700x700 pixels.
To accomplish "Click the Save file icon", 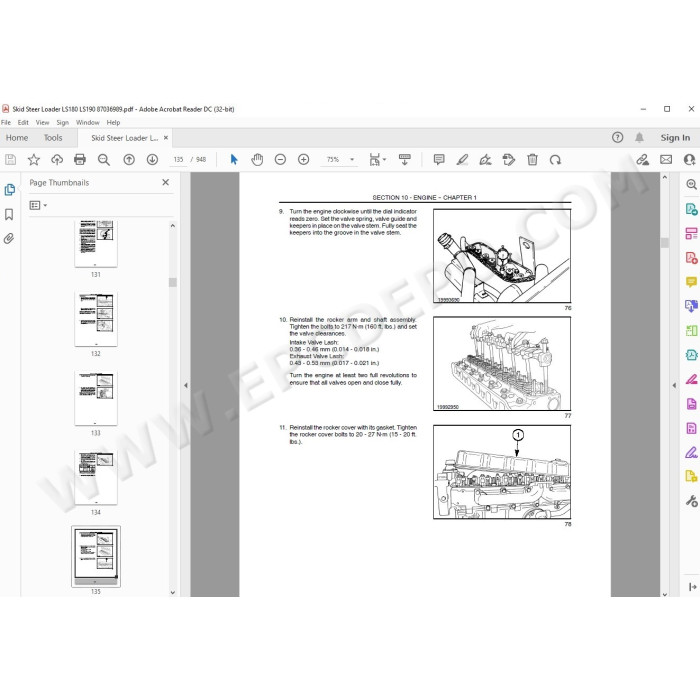I will pyautogui.click(x=11, y=159).
